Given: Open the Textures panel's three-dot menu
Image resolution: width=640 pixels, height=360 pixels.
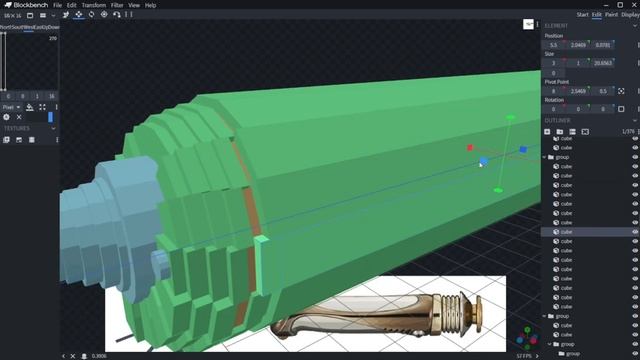Looking at the screenshot, I should 57,140.
